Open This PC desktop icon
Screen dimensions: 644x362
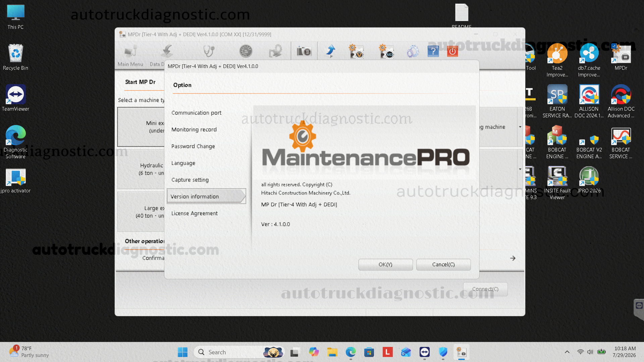(x=15, y=17)
